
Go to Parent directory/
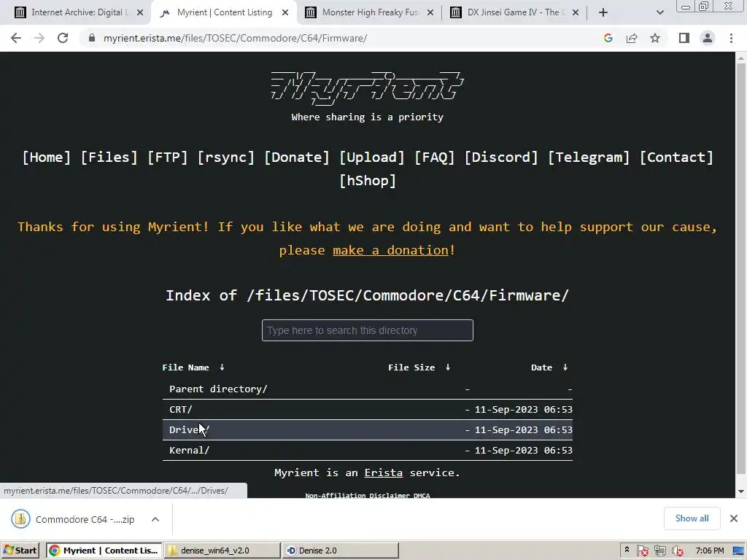[218, 389]
